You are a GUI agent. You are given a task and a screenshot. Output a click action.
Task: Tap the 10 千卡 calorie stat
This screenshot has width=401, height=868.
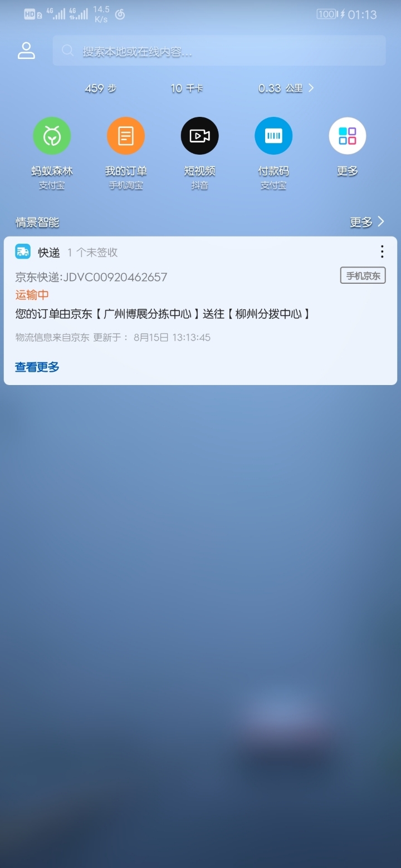(x=187, y=88)
